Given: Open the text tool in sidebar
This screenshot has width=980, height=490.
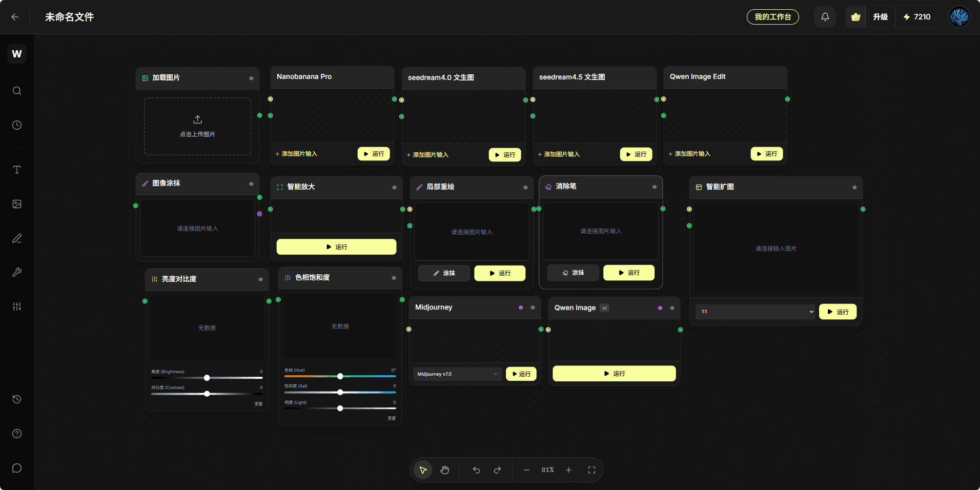Looking at the screenshot, I should click(x=17, y=170).
